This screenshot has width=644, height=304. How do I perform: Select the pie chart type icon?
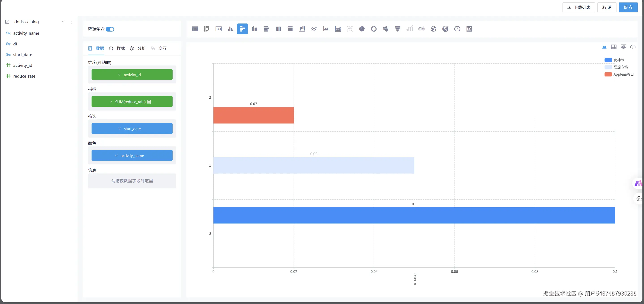[362, 29]
